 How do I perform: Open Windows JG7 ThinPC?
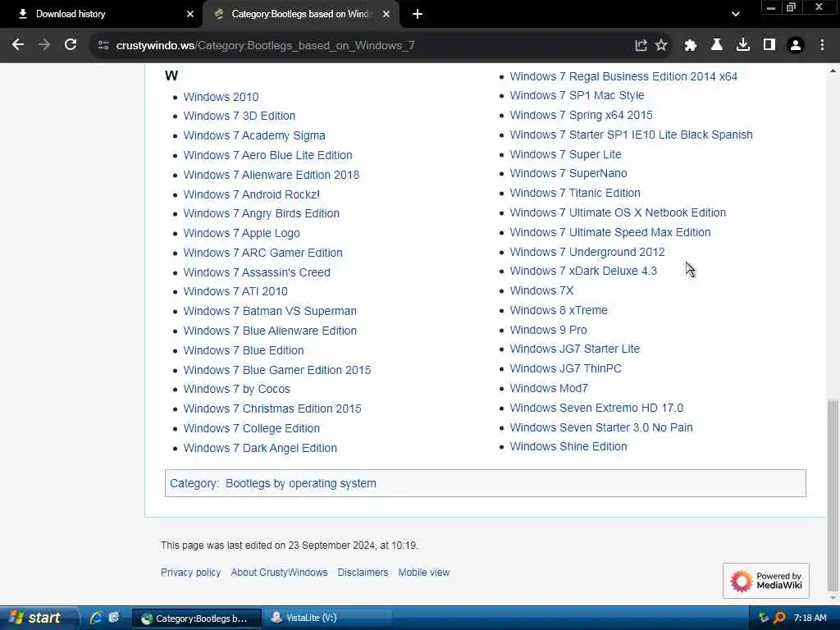click(x=565, y=368)
